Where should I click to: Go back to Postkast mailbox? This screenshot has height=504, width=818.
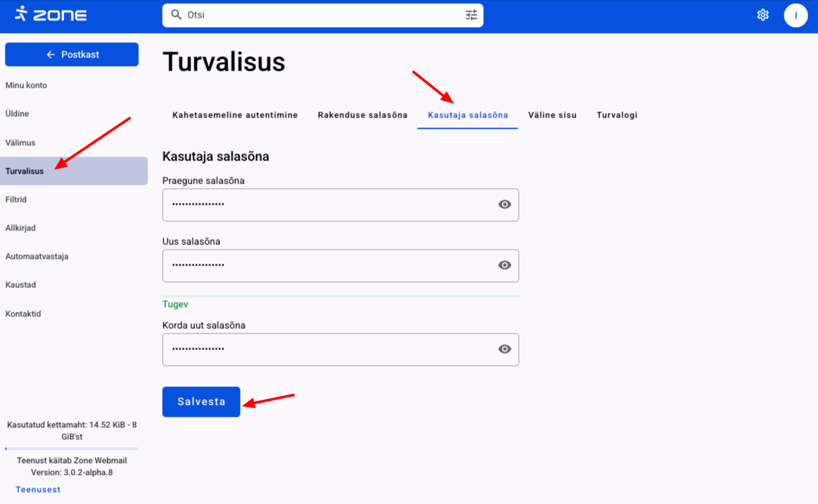(x=72, y=55)
